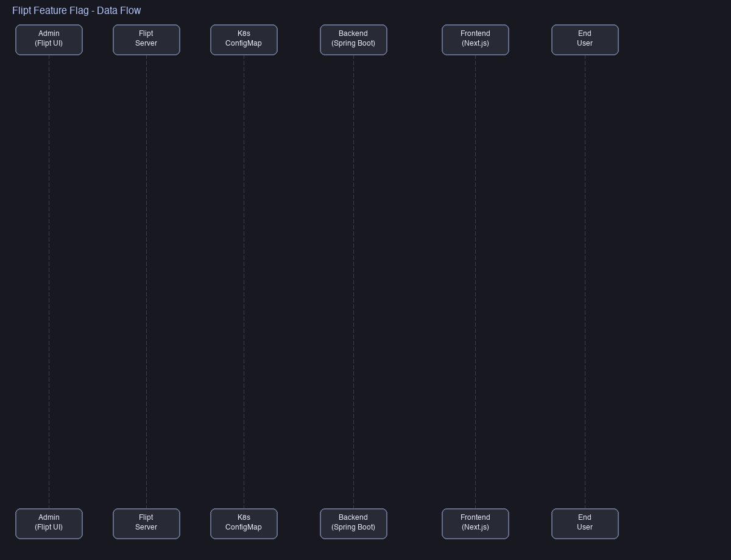Viewport: 731px width, 560px height.
Task: Click the top Flipt Server participant box
Action: click(x=146, y=40)
